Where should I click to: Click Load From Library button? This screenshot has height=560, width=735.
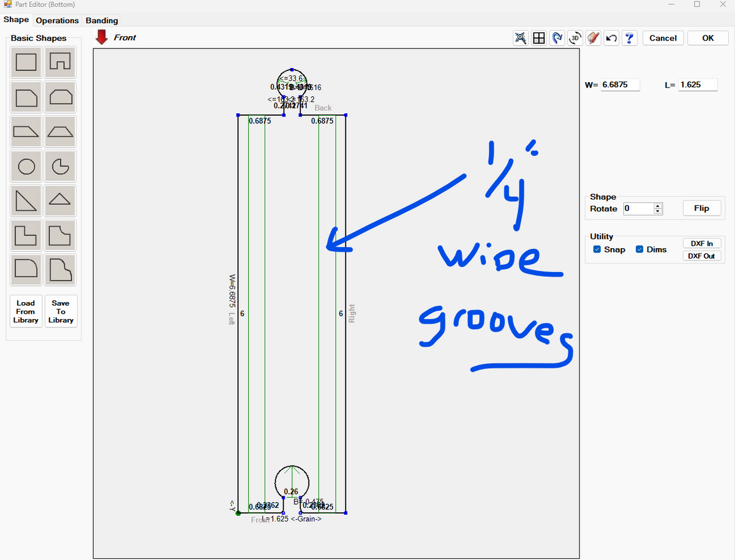pos(26,311)
